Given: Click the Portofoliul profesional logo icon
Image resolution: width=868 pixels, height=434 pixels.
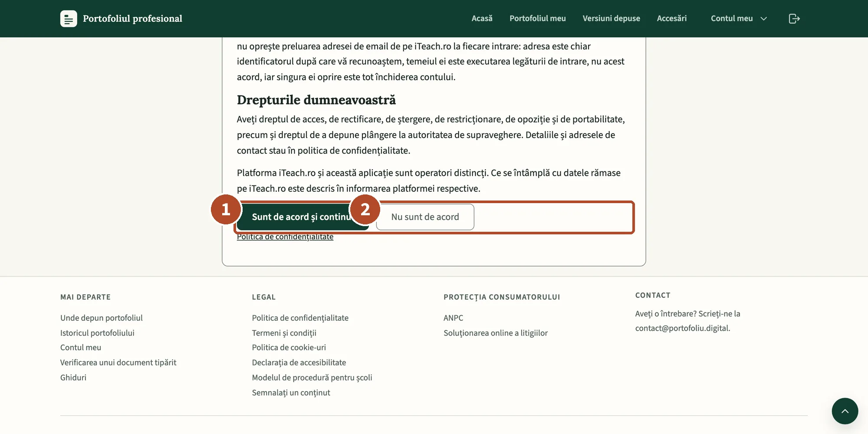Looking at the screenshot, I should (69, 19).
